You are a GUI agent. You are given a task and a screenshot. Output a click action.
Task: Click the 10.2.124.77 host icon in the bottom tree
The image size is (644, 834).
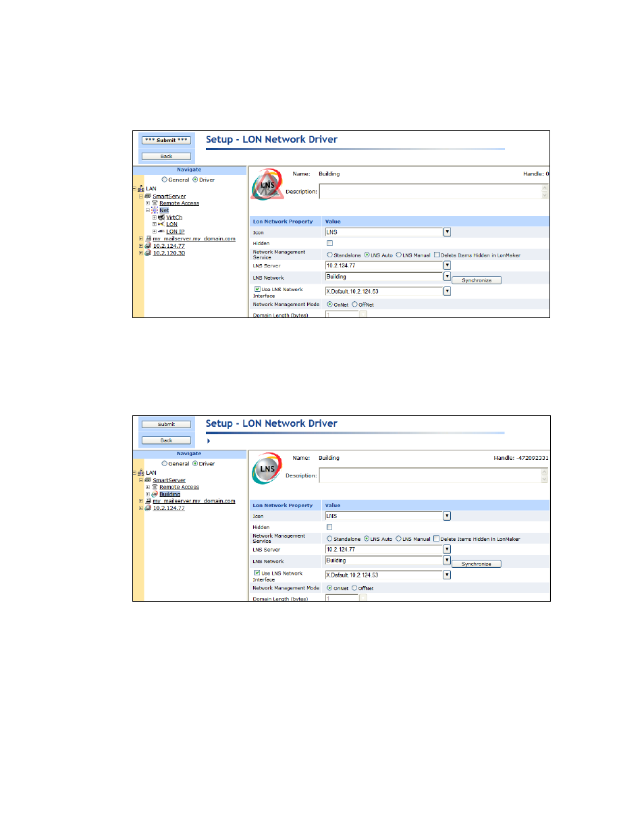coord(148,508)
